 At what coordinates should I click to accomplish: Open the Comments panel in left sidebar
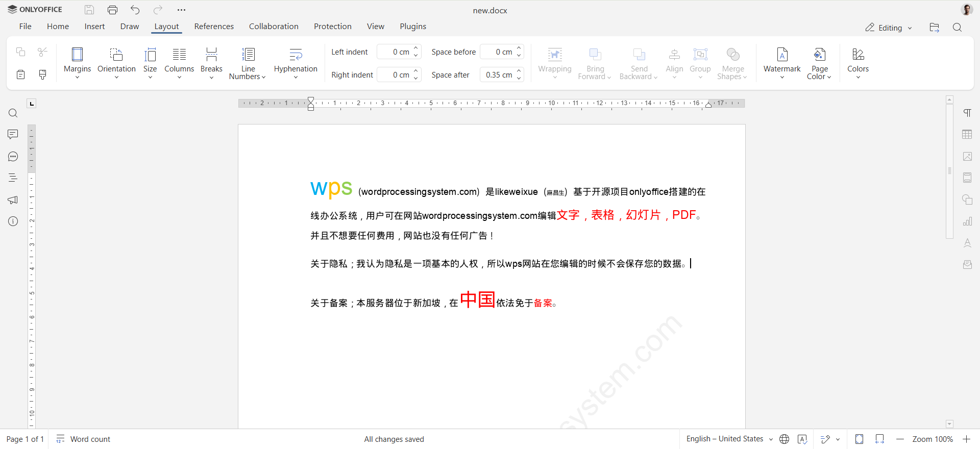click(13, 134)
